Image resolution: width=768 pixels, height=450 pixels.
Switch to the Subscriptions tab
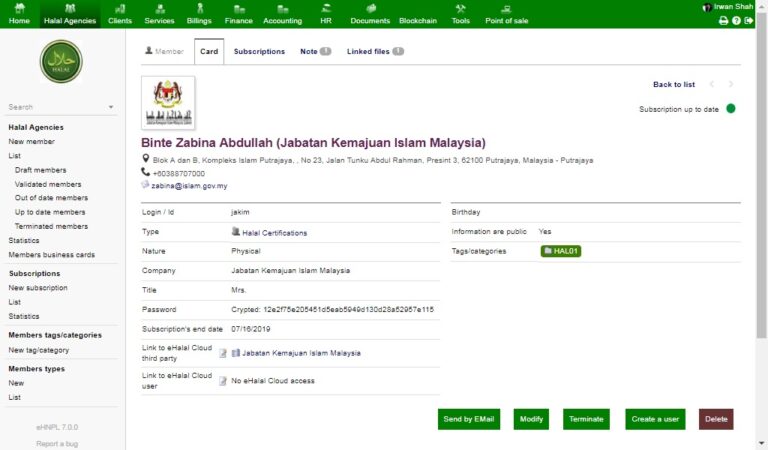[x=259, y=51]
